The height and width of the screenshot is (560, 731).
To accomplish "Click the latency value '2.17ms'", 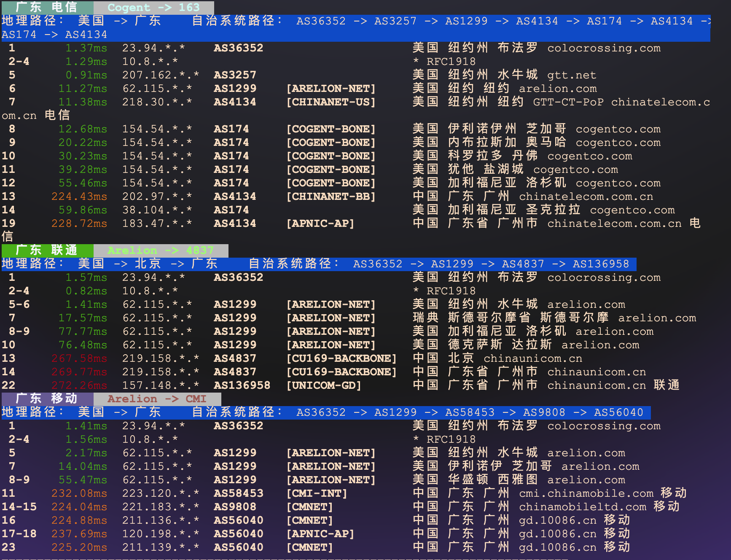I will coord(86,453).
